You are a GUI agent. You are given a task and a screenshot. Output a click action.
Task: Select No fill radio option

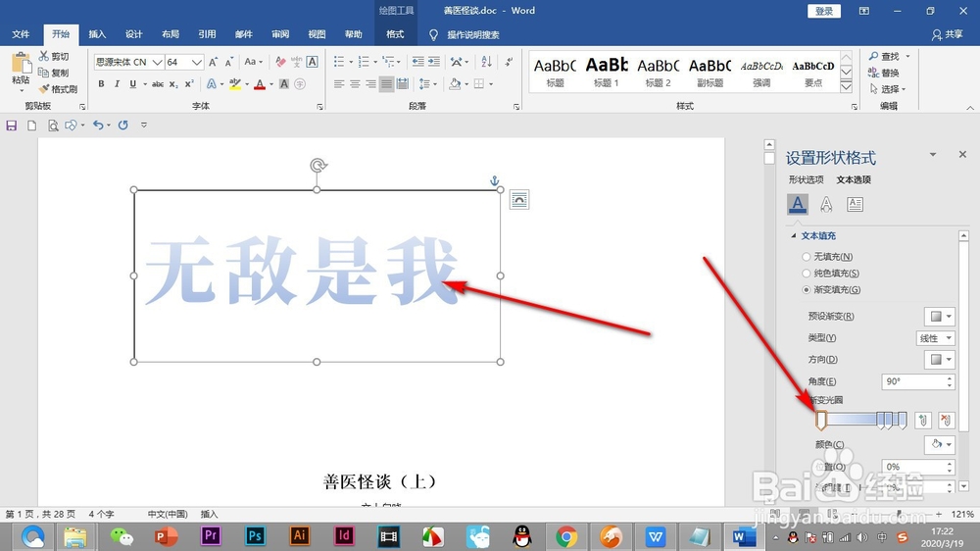point(807,257)
